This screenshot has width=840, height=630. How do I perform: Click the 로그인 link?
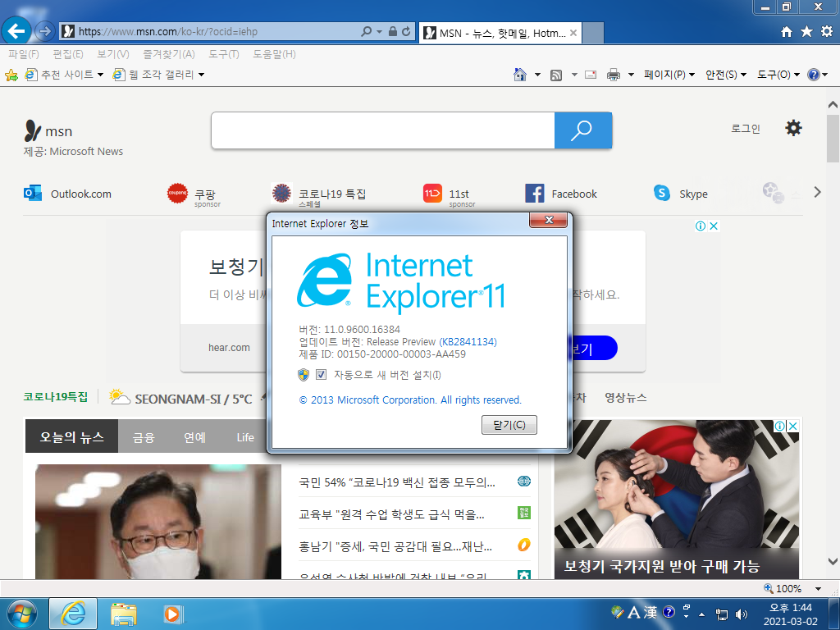746,129
